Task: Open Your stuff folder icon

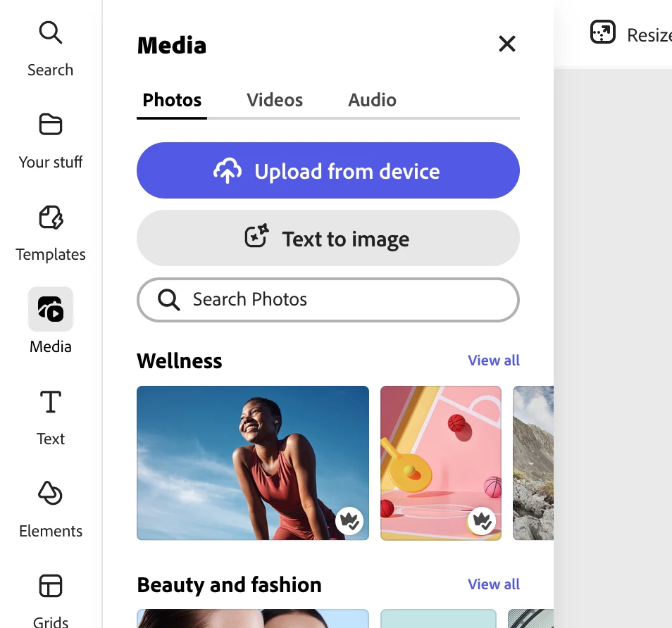Action: click(x=51, y=125)
